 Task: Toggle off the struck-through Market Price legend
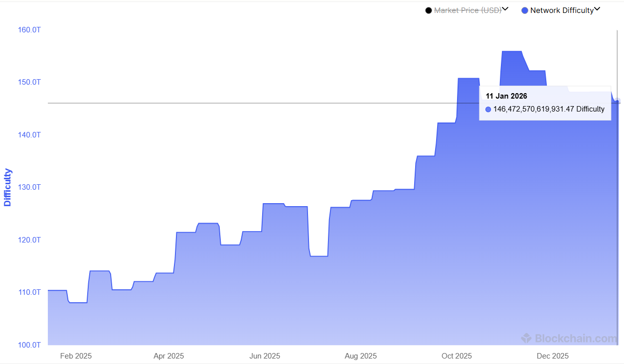(x=467, y=10)
